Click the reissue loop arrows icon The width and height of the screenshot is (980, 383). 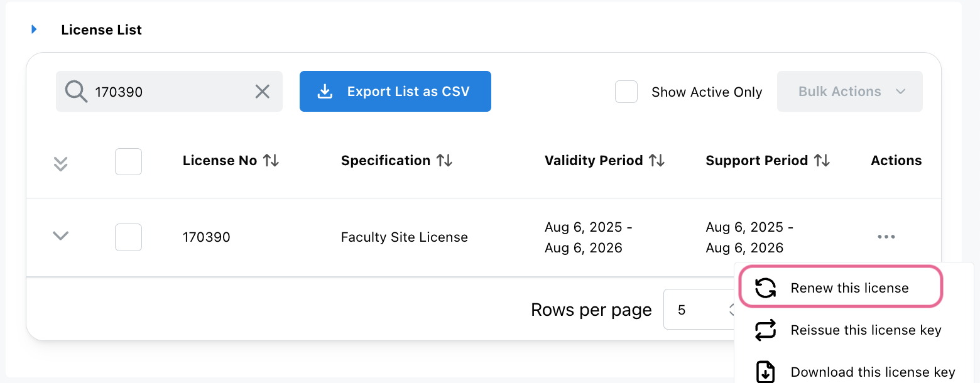click(x=765, y=330)
